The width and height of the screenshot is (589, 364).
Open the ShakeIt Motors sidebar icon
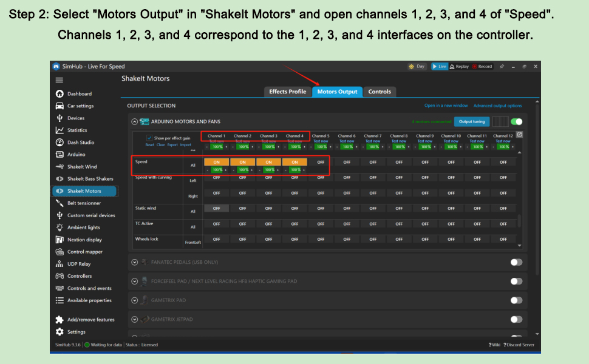tap(60, 191)
